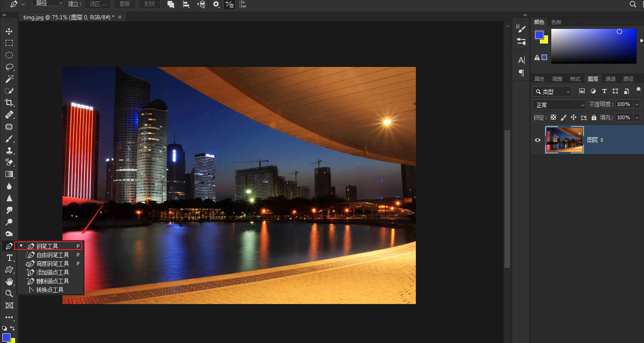644x343 pixels.
Task: Open the Edit Toolbar three-dots menu
Action: 9,317
